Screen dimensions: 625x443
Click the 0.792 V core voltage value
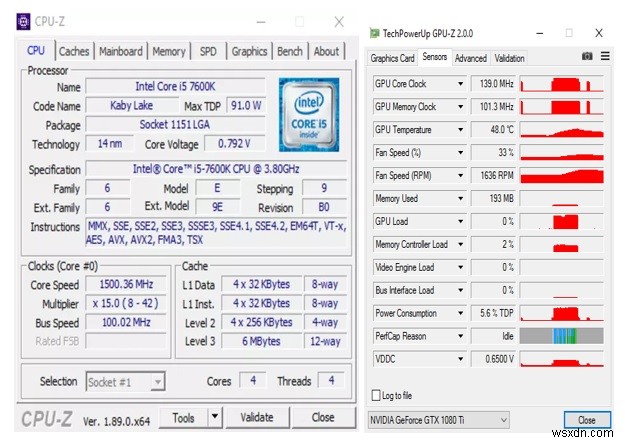pyautogui.click(x=234, y=144)
